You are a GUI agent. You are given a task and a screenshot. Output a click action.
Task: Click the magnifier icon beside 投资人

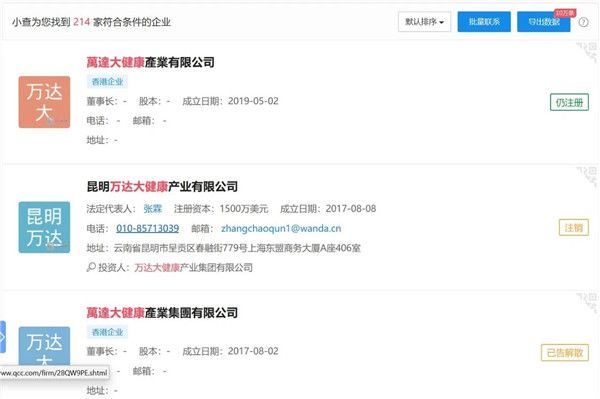[x=91, y=267]
